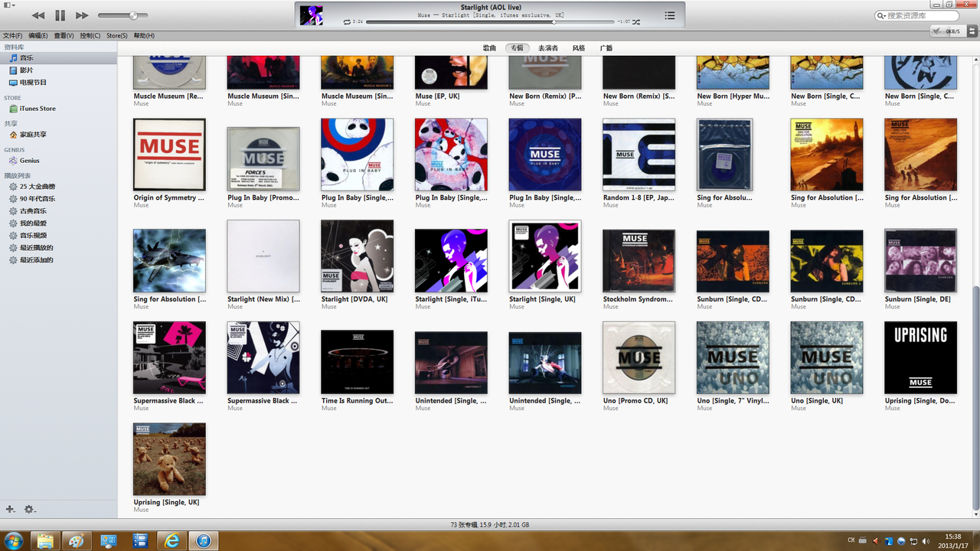Viewport: 980px width, 551px height.
Task: Open the 音乐视频 smart playlist
Action: (x=58, y=236)
